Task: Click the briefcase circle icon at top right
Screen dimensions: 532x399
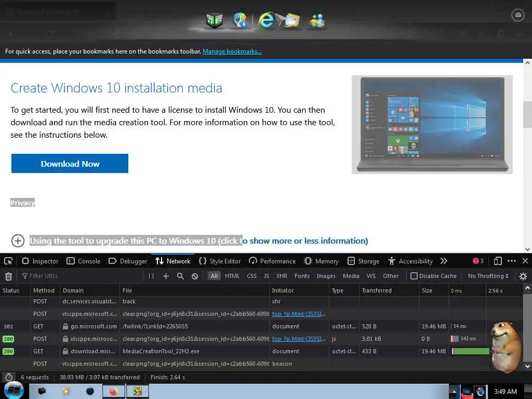Action: click(518, 15)
